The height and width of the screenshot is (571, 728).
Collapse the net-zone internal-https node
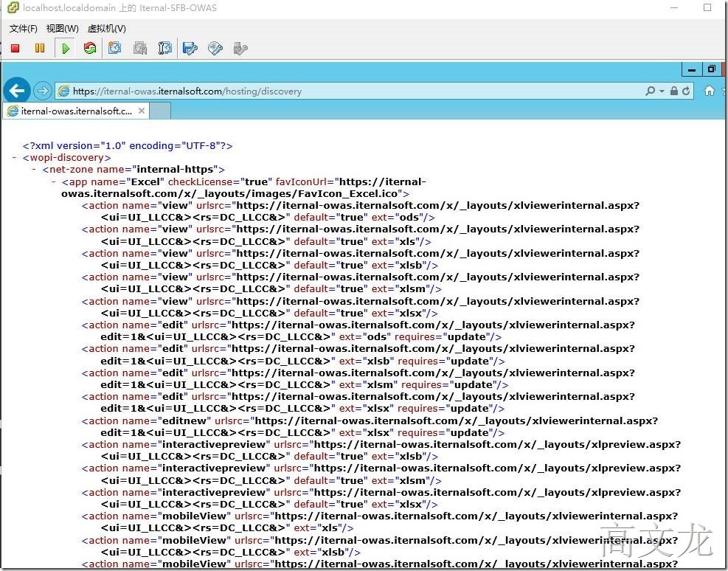(34, 170)
